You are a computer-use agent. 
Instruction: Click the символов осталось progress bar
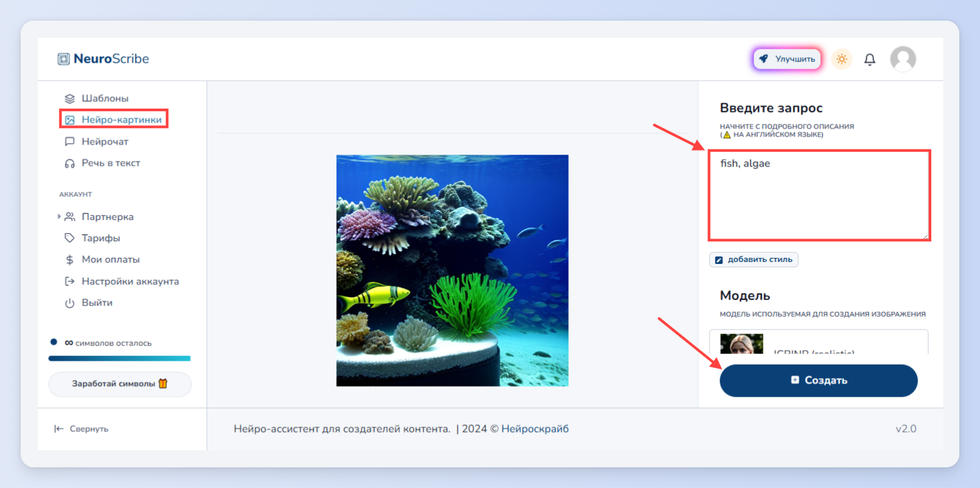(x=119, y=359)
